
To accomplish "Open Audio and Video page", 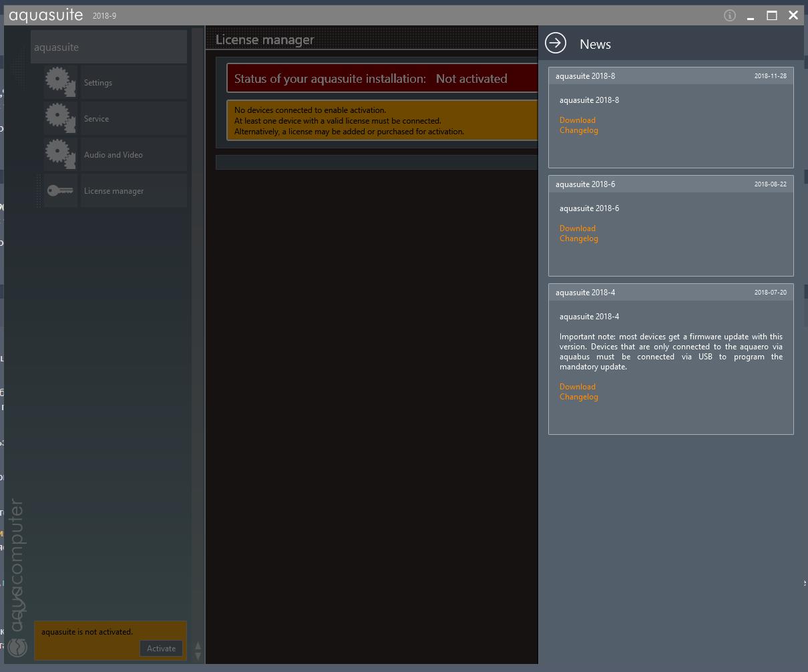I will 134,155.
